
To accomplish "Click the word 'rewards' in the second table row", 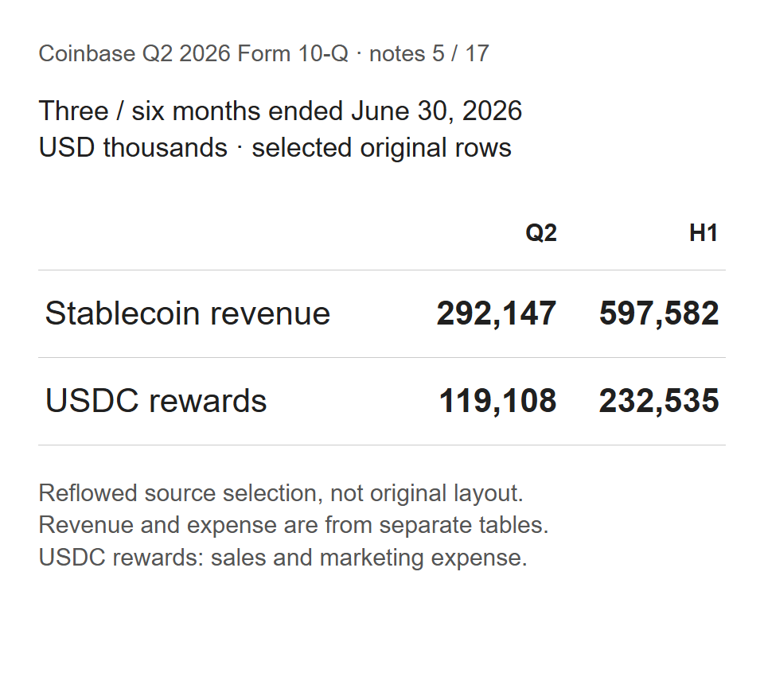I will 208,401.
